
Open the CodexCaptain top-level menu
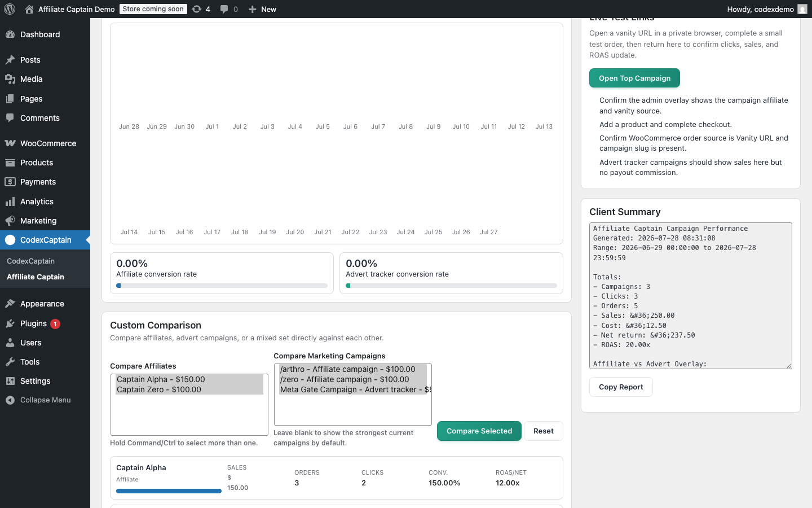45,240
